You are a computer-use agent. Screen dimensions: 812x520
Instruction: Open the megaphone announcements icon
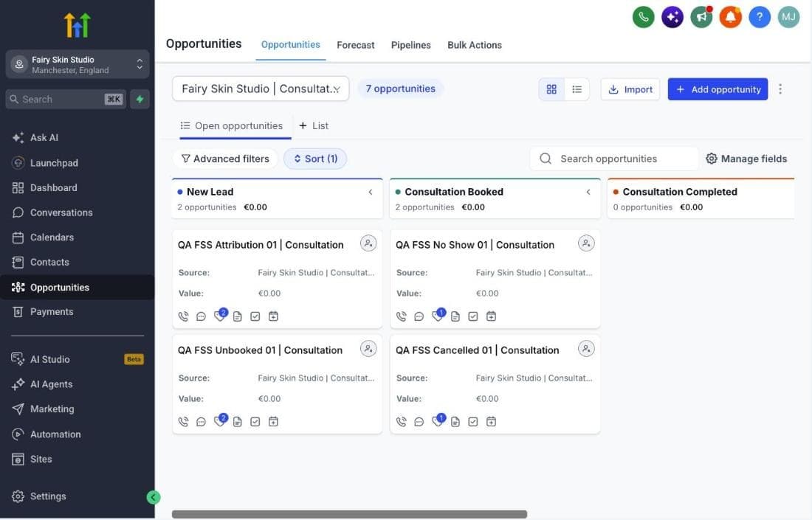tap(702, 17)
